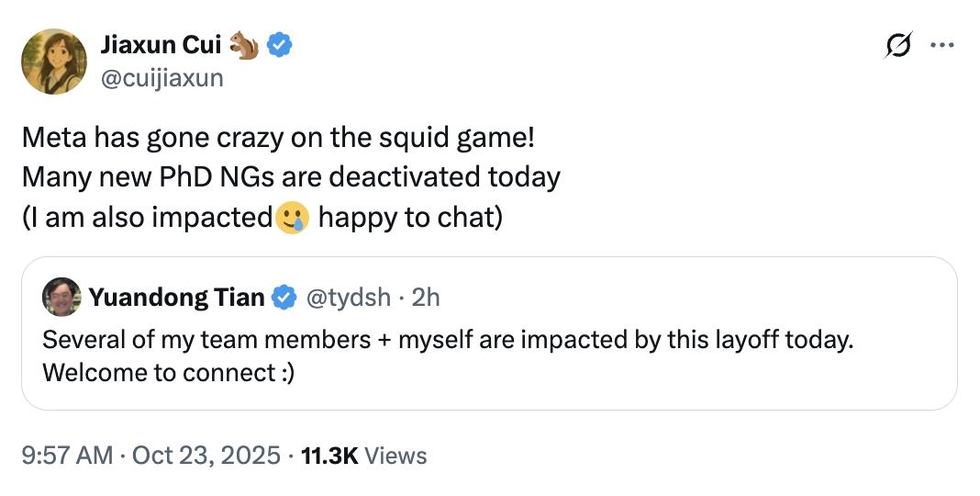This screenshot has width=980, height=496.
Task: Click the "Meta has gone crazy" text line
Action: [278, 138]
